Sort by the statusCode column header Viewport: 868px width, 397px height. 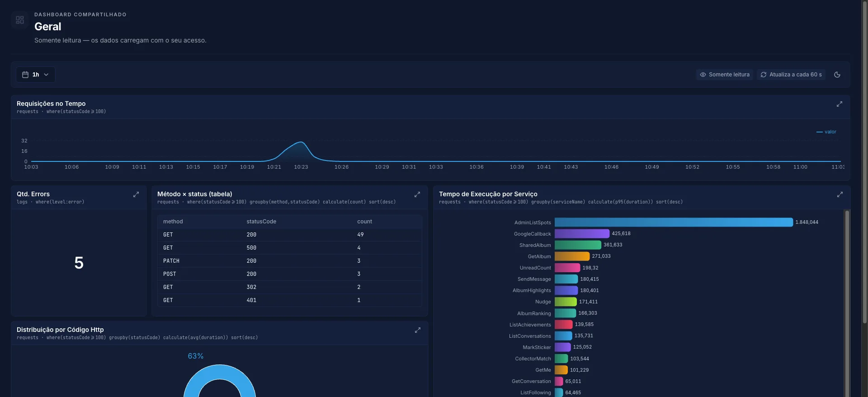[x=261, y=222]
